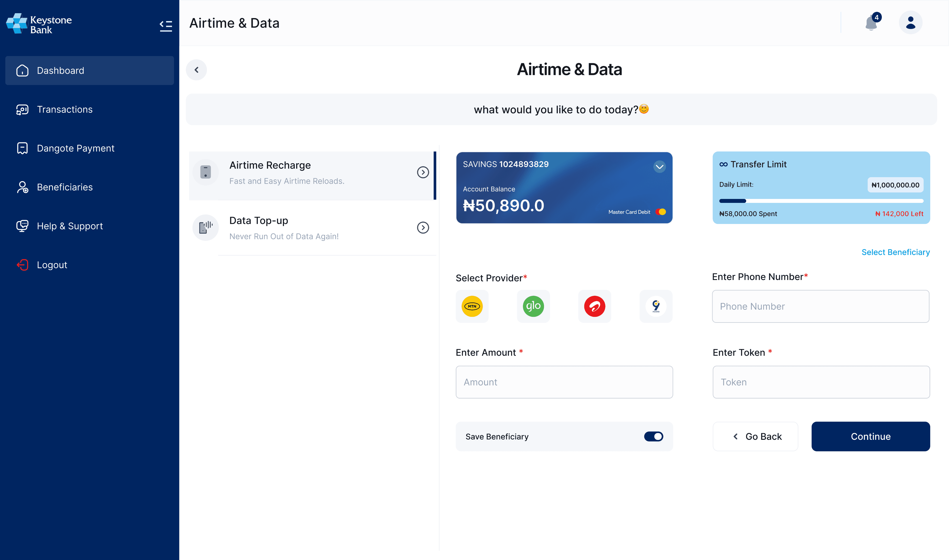Click the Dashboard home icon
The width and height of the screenshot is (949, 560).
pyautogui.click(x=22, y=71)
